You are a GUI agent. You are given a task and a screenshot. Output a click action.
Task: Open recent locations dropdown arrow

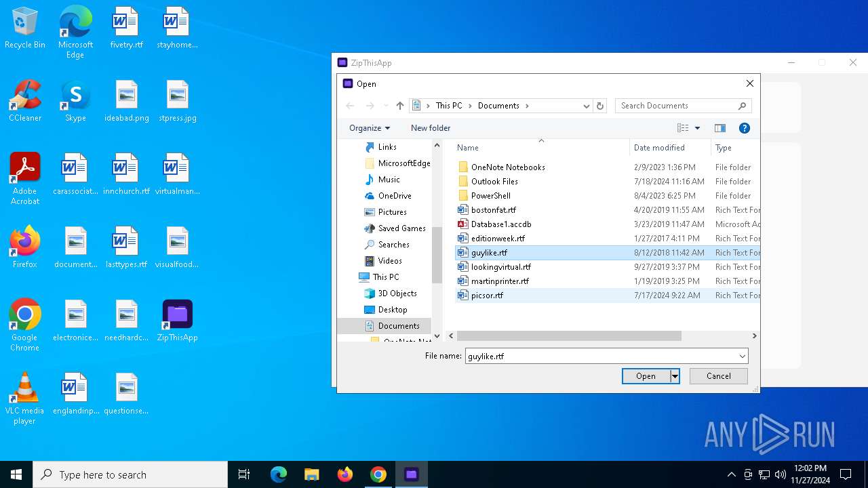(x=386, y=106)
